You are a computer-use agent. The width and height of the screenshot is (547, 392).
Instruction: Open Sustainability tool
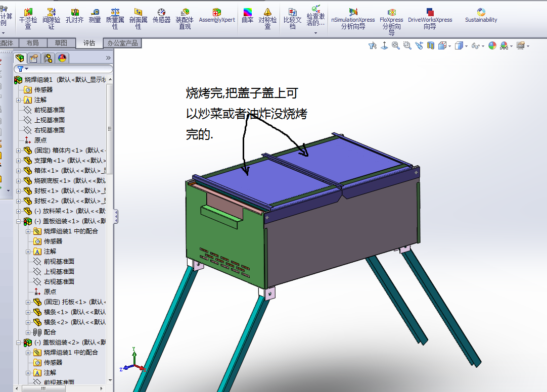(x=481, y=16)
